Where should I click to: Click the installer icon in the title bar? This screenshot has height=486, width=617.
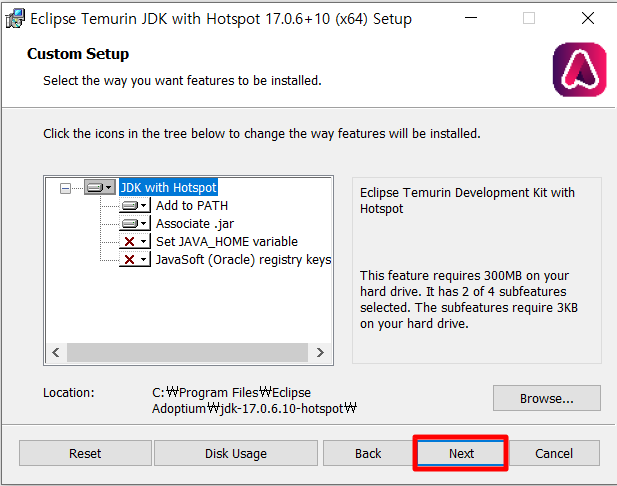pyautogui.click(x=15, y=18)
